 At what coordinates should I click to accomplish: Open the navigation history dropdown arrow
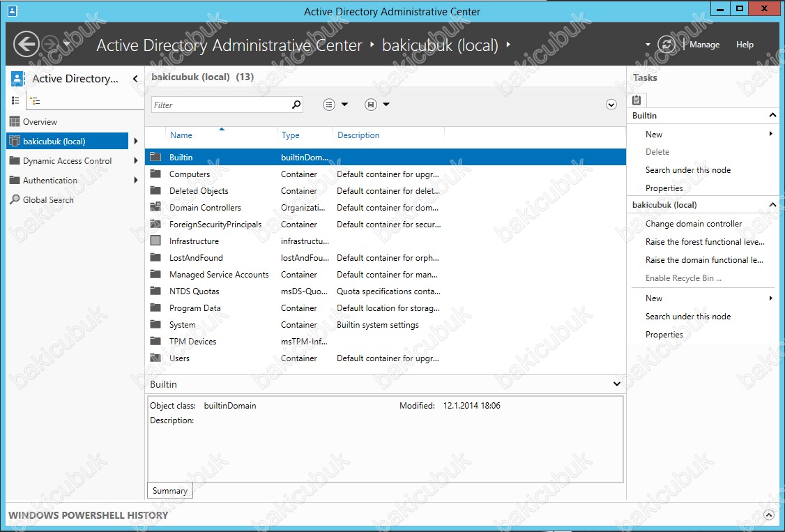67,45
